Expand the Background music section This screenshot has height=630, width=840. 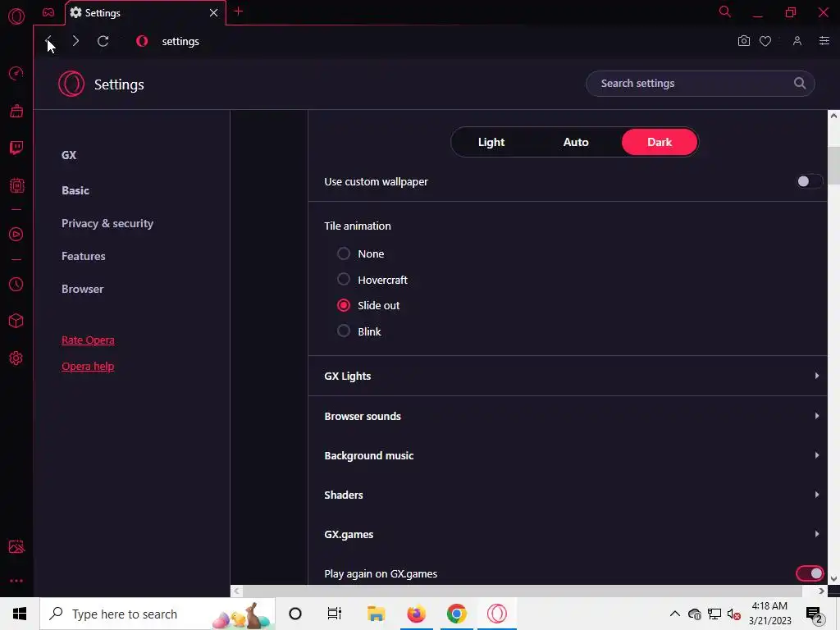(x=568, y=455)
